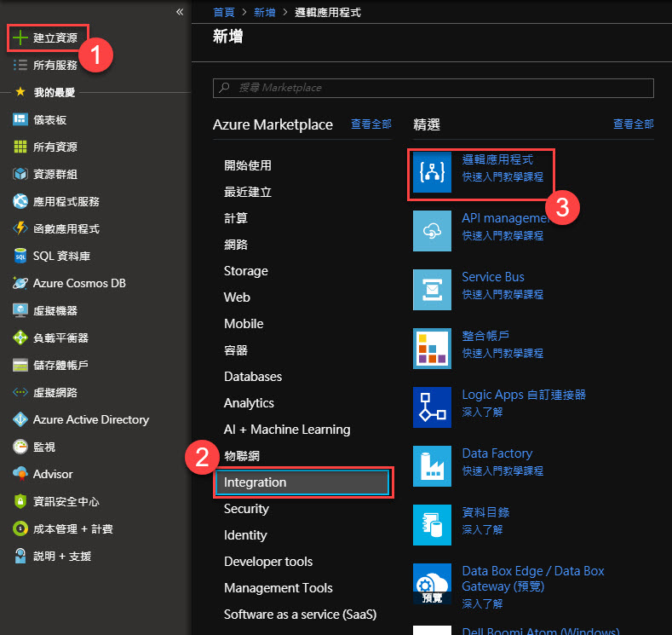Open 資訊安全中心 shield icon
The width and height of the screenshot is (672, 635).
point(20,501)
